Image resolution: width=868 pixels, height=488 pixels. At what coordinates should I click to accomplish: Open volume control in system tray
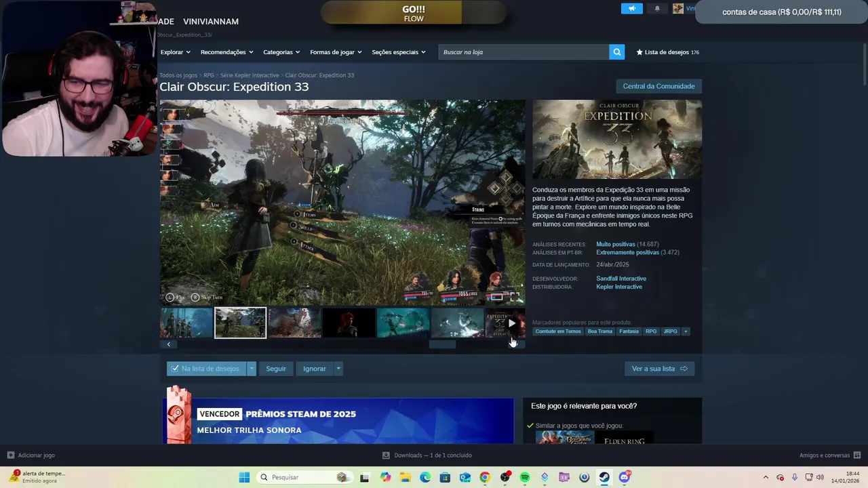pos(821,477)
